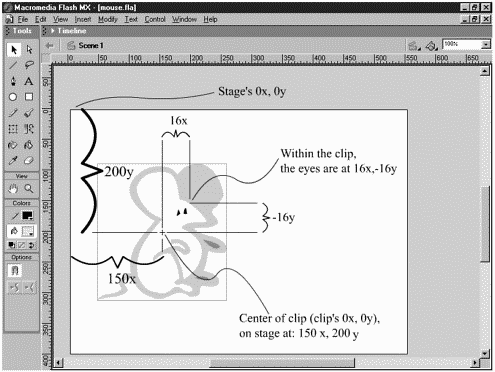Select the Rectangle tool

click(29, 97)
